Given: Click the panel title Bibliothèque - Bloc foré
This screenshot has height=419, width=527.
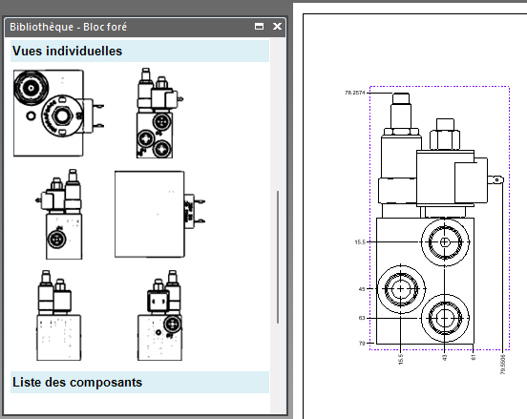Looking at the screenshot, I should (68, 27).
